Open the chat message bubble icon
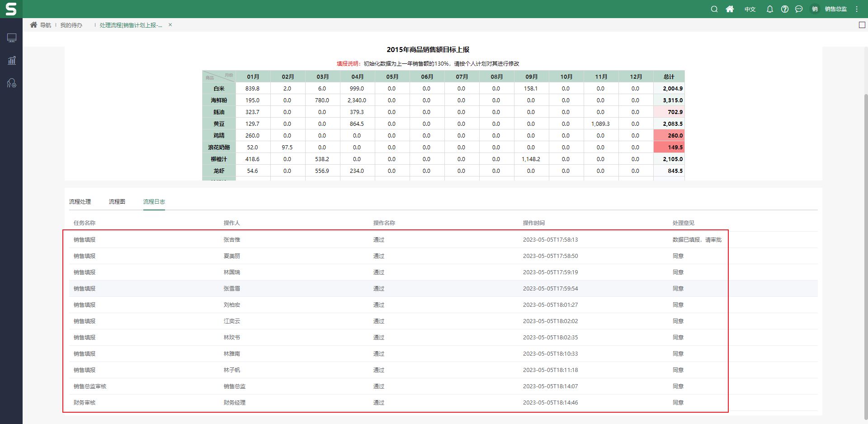Viewport: 868px width, 424px height. tap(799, 9)
